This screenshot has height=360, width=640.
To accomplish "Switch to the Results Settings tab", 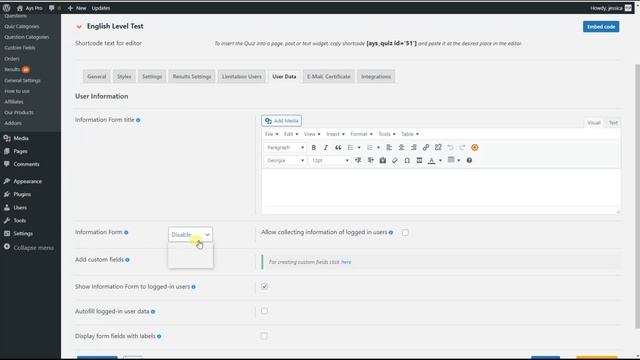I will 192,76.
